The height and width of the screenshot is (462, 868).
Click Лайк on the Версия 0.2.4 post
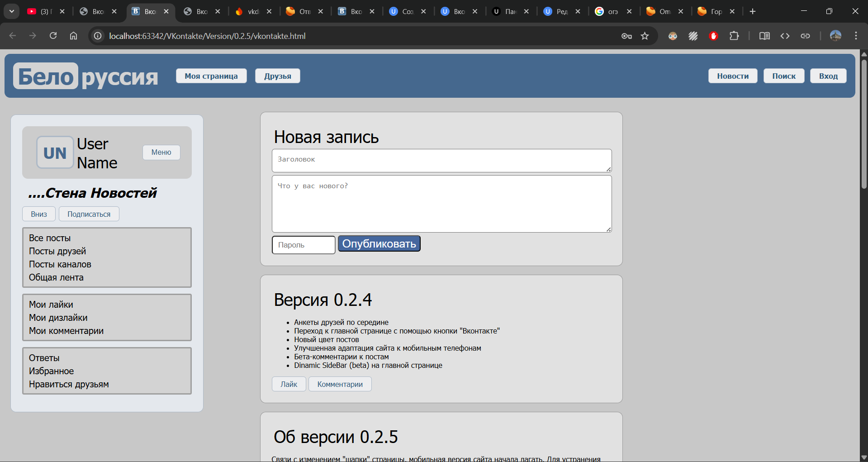(289, 384)
